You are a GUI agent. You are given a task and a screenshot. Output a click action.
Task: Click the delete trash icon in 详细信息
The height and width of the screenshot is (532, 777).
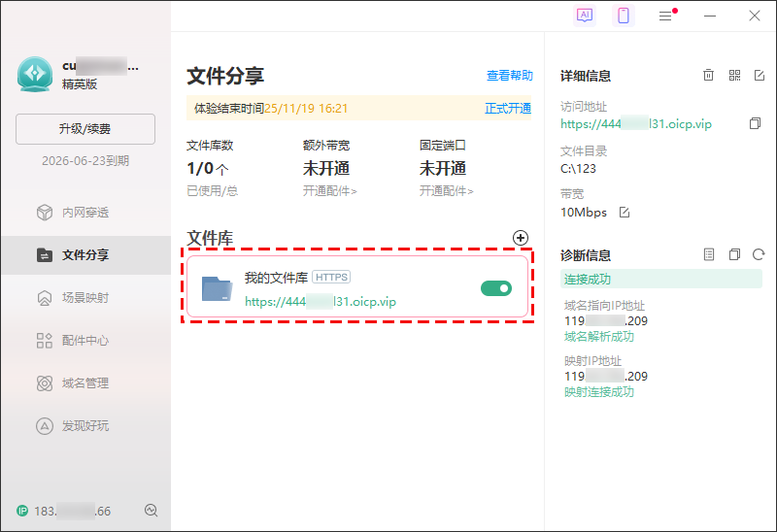[x=709, y=76]
